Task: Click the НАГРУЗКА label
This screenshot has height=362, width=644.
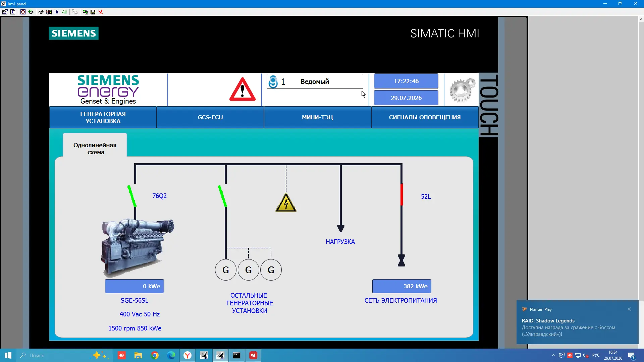Action: pos(340,242)
